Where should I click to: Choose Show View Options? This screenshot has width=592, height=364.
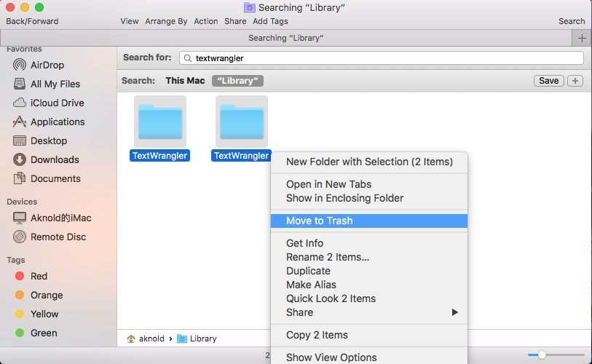[x=369, y=357]
